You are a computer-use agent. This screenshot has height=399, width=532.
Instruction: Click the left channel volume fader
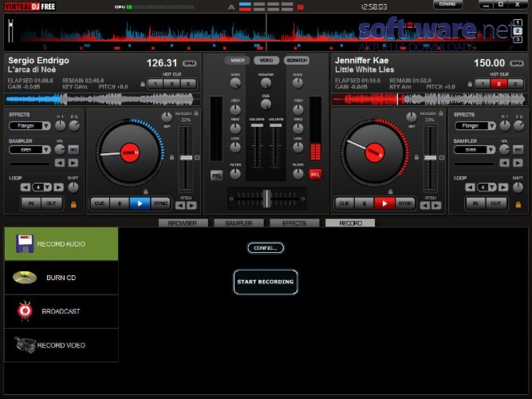pos(257,125)
